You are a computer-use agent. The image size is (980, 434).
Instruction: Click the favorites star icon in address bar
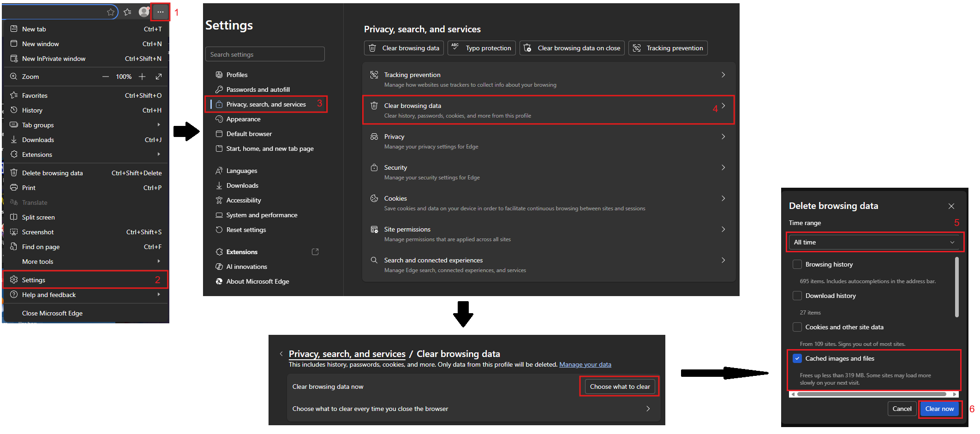(x=111, y=12)
